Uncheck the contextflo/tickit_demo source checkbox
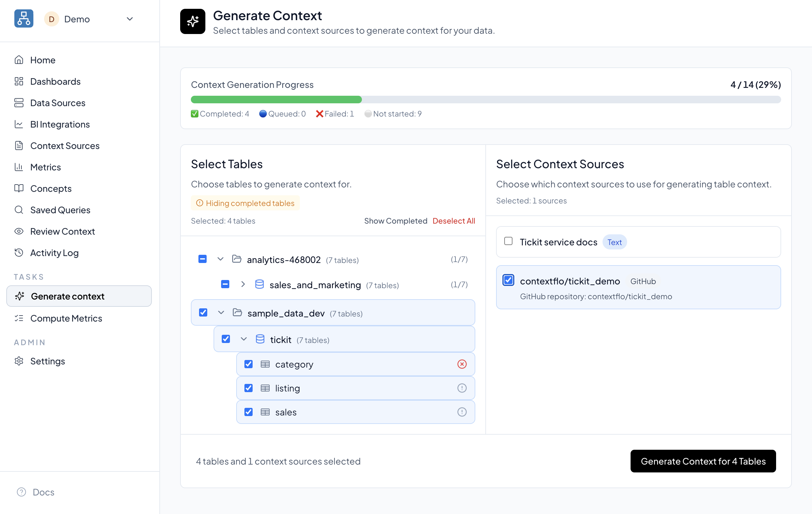The height and width of the screenshot is (514, 812). pyautogui.click(x=508, y=280)
